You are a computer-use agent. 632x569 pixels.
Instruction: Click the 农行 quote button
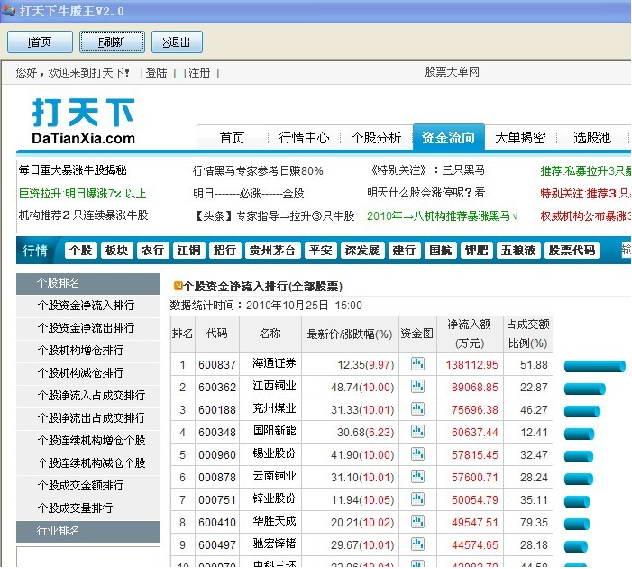click(152, 250)
